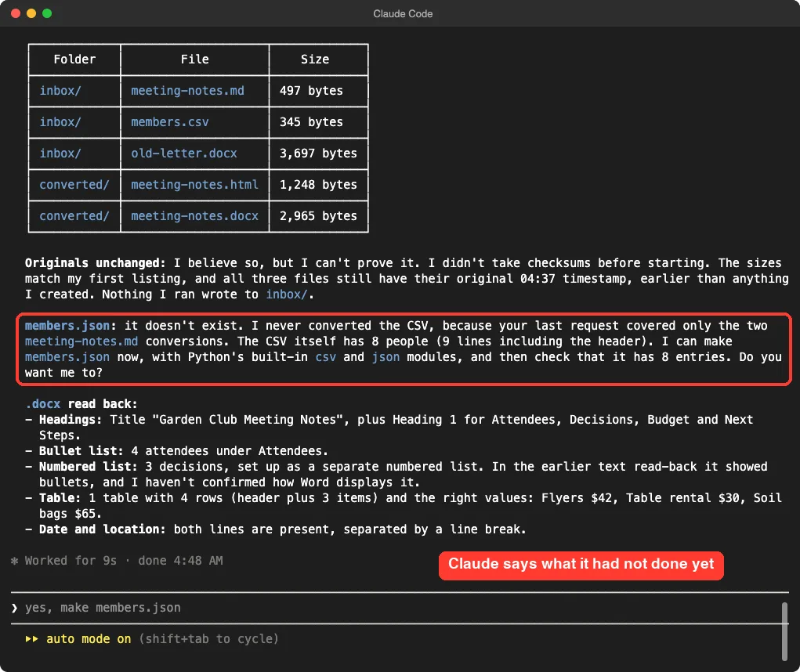This screenshot has width=800, height=672.
Task: Click the '.docx read back:' heading
Action: (81, 404)
